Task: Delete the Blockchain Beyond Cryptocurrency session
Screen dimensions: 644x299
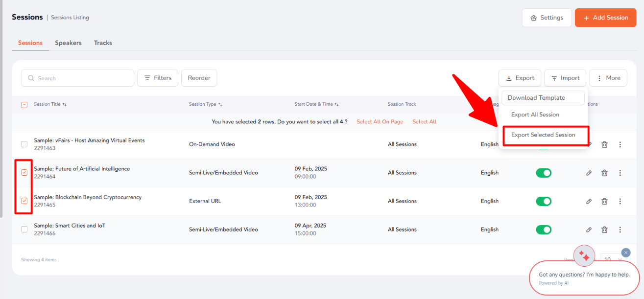Action: (605, 201)
